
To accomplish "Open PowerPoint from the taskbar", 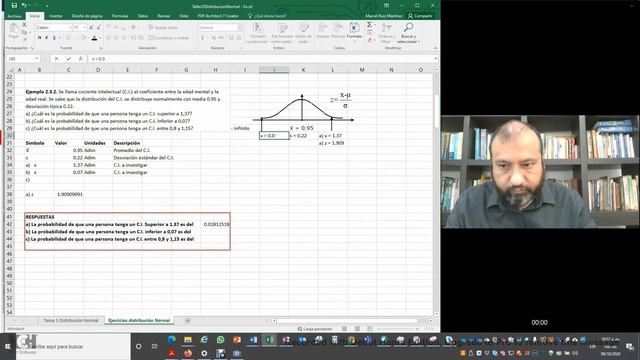I will [237, 340].
